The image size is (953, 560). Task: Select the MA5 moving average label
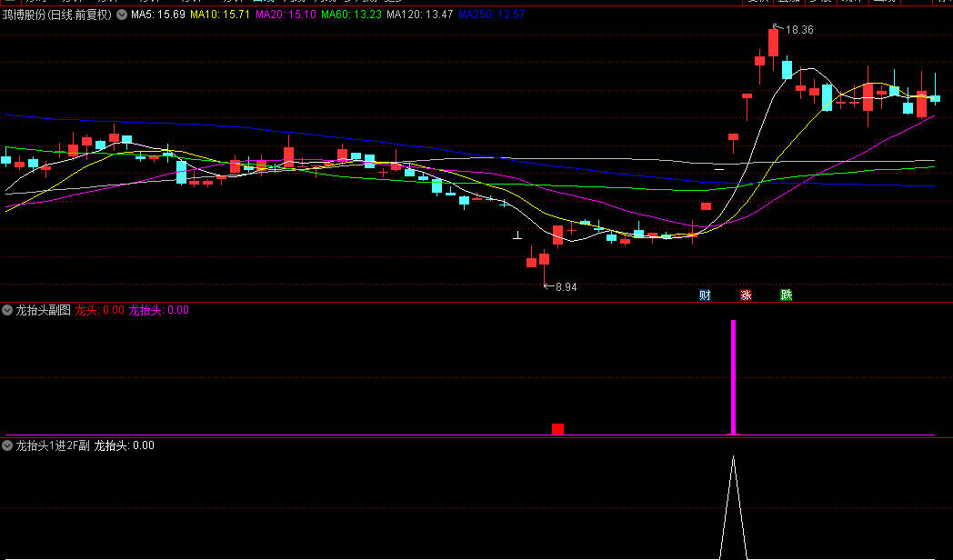tap(158, 15)
